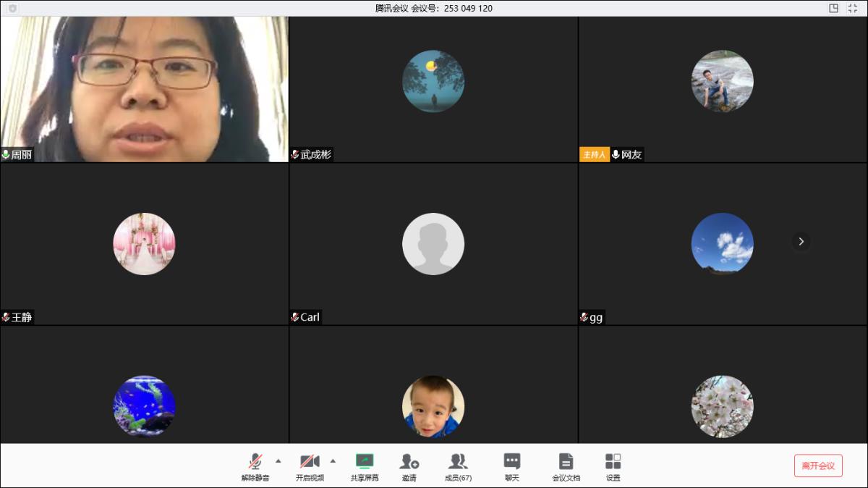Click gg's blue sky avatar
Image resolution: width=868 pixels, height=488 pixels.
(x=723, y=244)
